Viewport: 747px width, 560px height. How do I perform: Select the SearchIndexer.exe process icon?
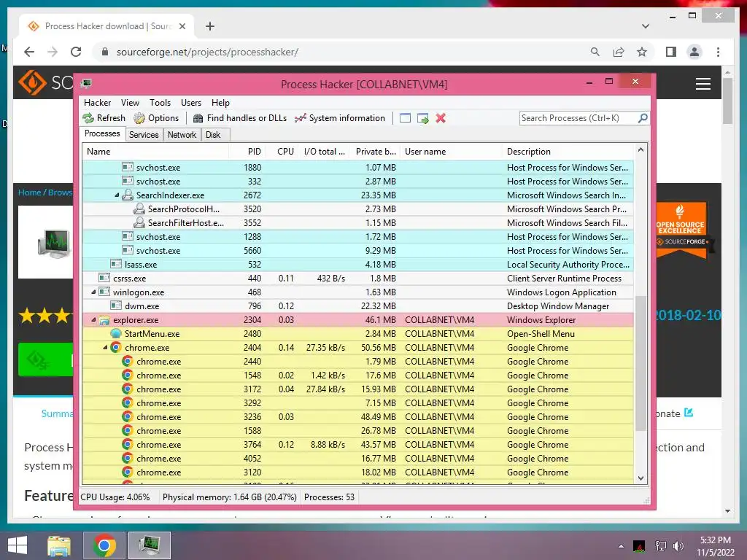pyautogui.click(x=127, y=195)
